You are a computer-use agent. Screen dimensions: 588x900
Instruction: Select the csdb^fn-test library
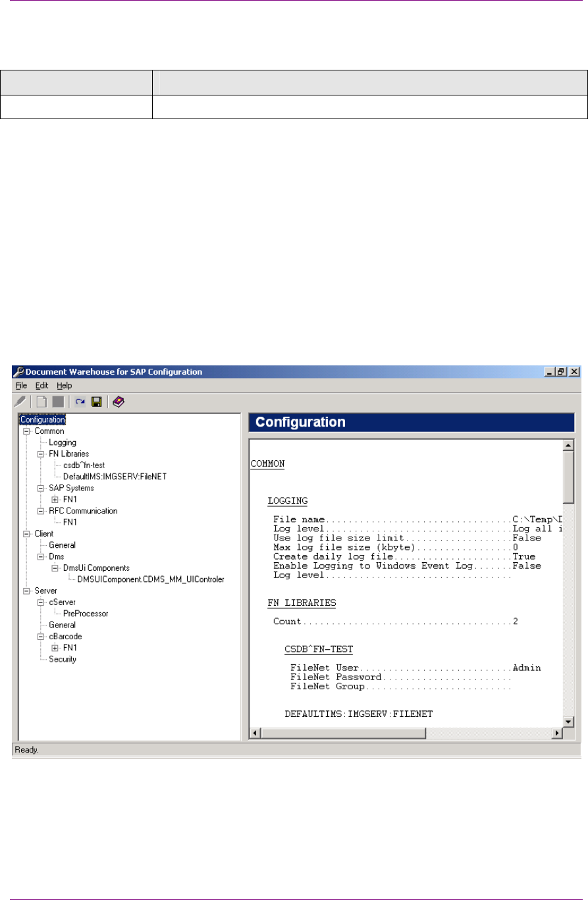point(84,465)
